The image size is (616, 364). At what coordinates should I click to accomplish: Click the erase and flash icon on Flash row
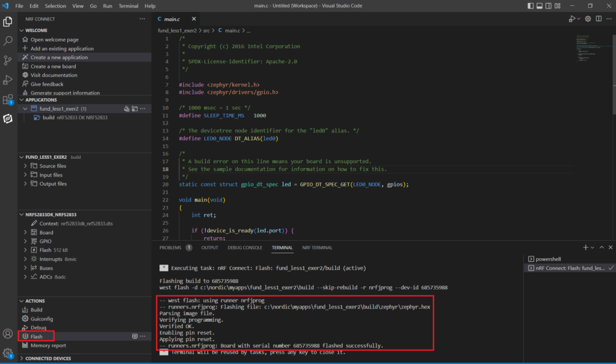tap(135, 336)
